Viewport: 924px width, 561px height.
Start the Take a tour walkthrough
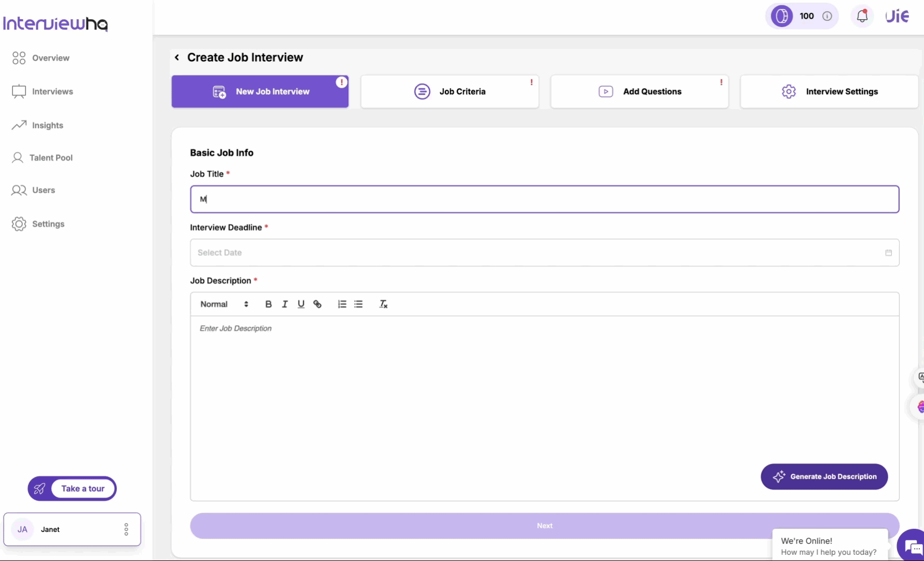click(x=72, y=488)
